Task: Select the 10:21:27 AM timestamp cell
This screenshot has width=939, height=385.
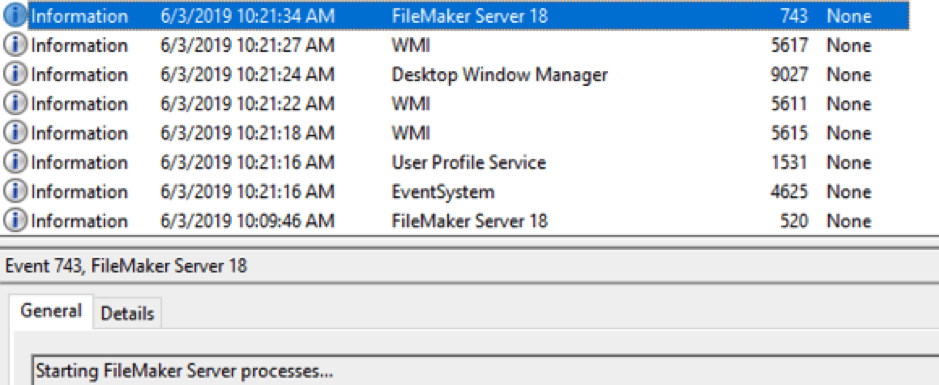Action: [247, 45]
